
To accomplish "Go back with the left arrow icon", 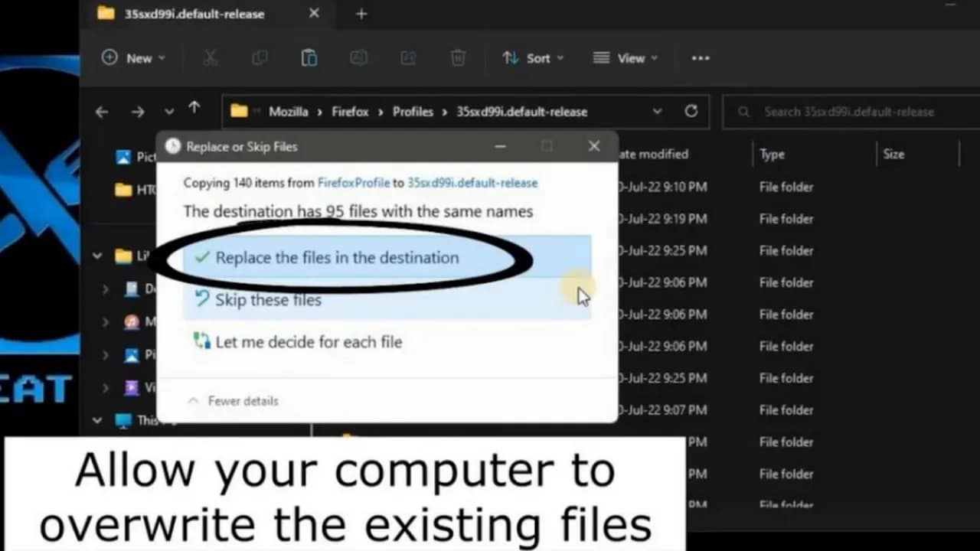I will click(102, 112).
